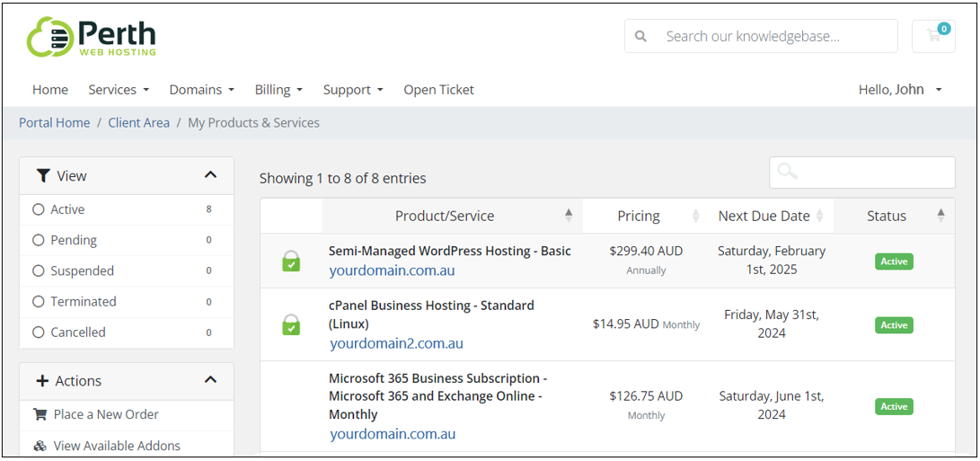Image resolution: width=980 pixels, height=461 pixels.
Task: Sort by Product/Service column arrows
Action: (x=568, y=216)
